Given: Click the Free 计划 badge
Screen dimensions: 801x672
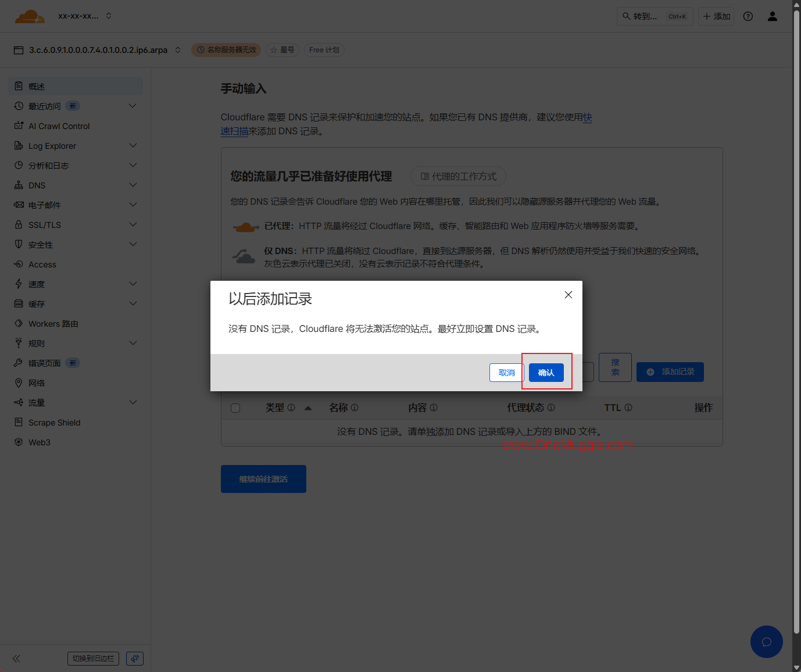Looking at the screenshot, I should [324, 50].
